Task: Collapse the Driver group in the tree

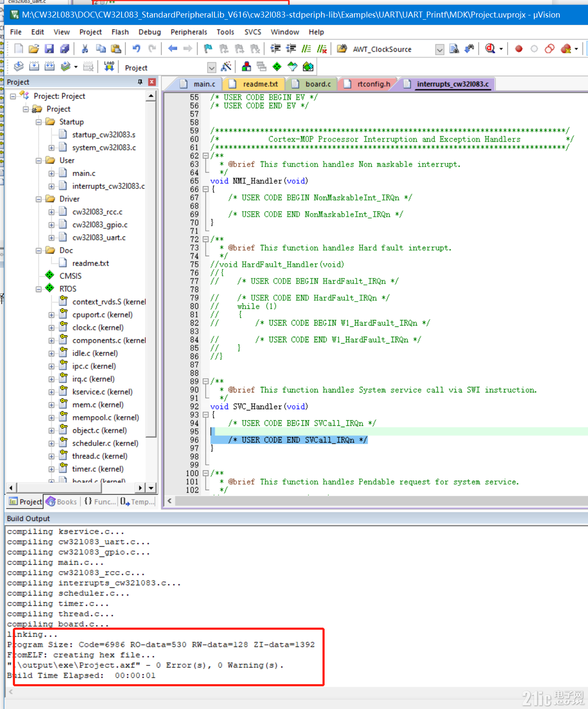Action: tap(39, 199)
